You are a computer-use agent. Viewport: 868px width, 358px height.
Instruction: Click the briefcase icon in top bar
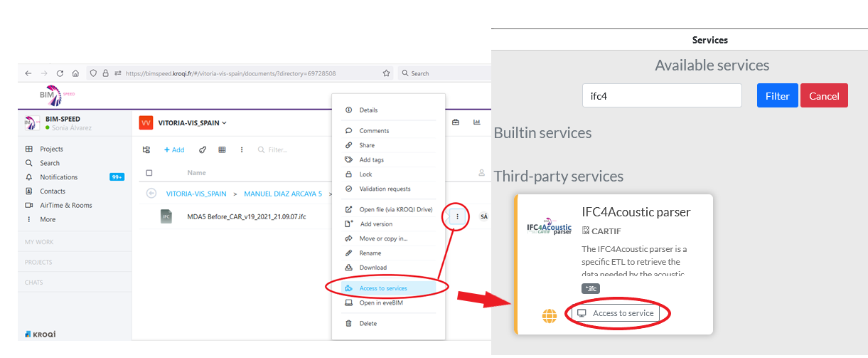tap(456, 122)
